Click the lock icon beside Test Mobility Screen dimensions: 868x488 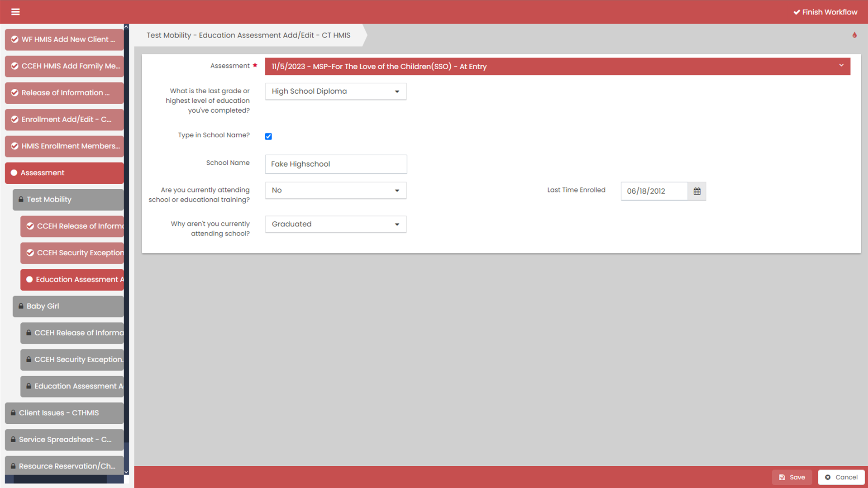pos(21,199)
